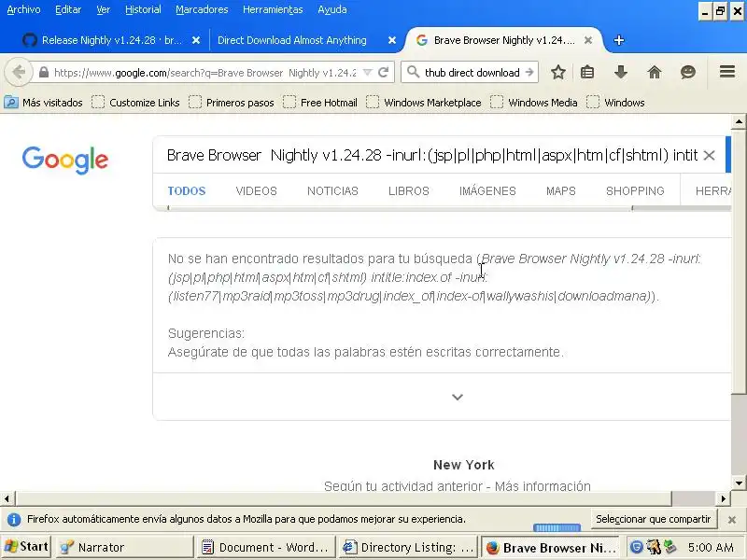Viewport: 747px width, 560px height.
Task: Open the Editar menu
Action: (68, 9)
